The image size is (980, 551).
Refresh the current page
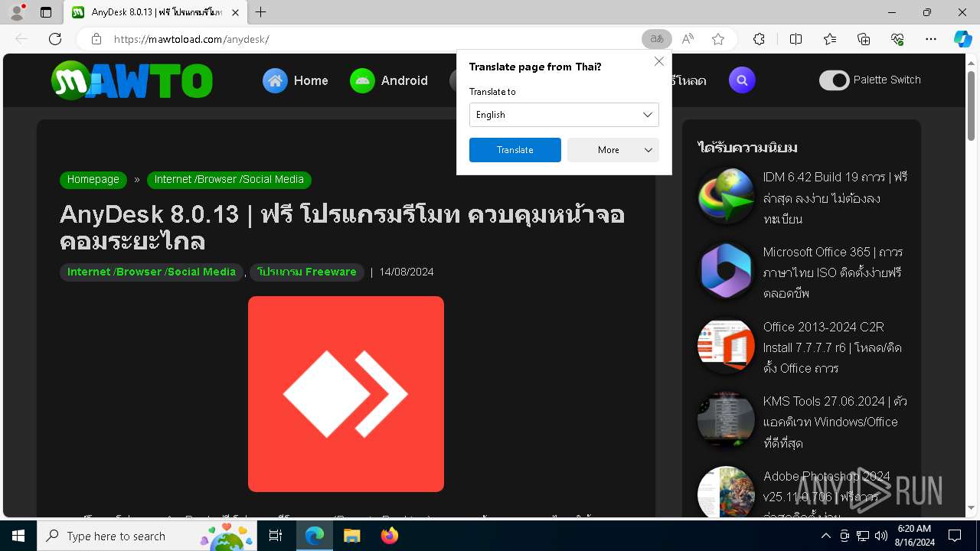tap(55, 39)
